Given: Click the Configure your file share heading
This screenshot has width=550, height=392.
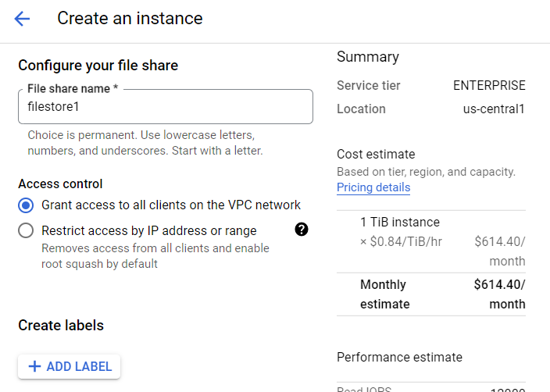Looking at the screenshot, I should tap(98, 66).
